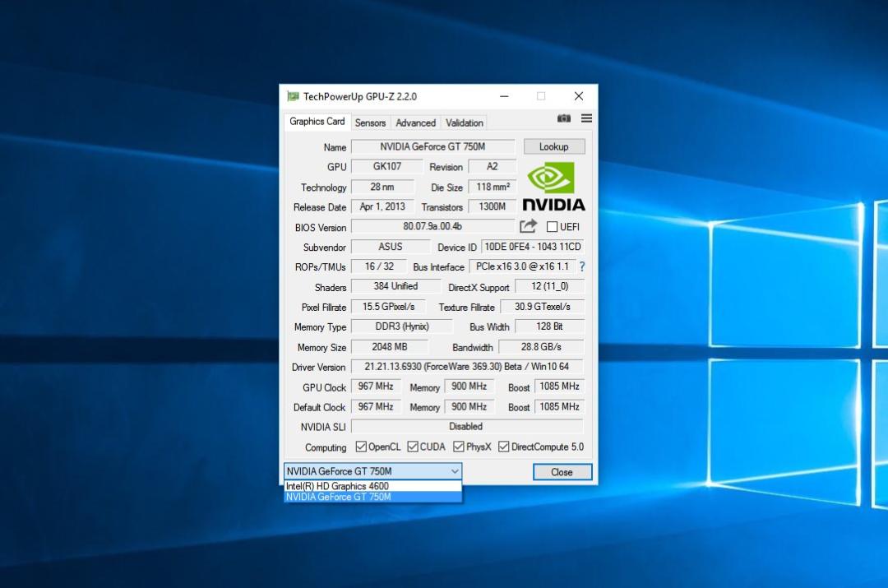Click the Default Clock row Memory 900 MHz

pyautogui.click(x=469, y=407)
